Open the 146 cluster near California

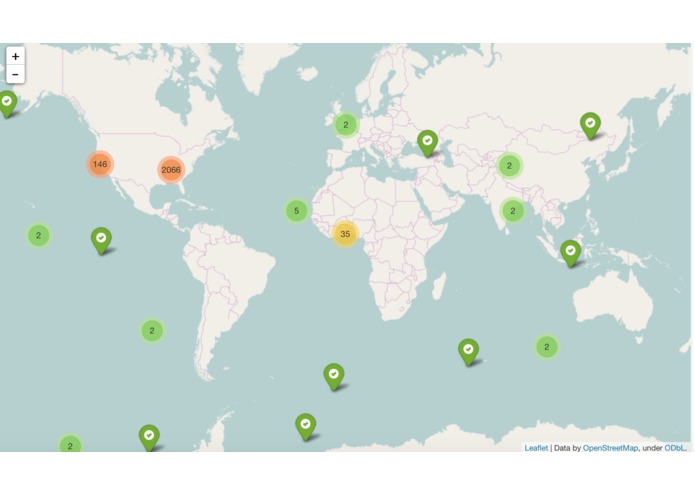100,164
